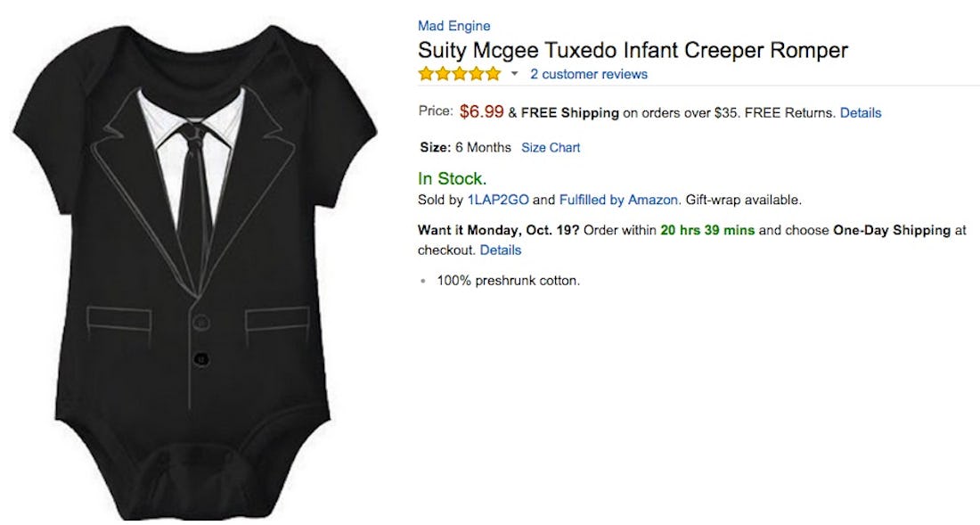Visit seller 1LAP2GO's page
Screen dimensions: 980x525
tap(498, 200)
